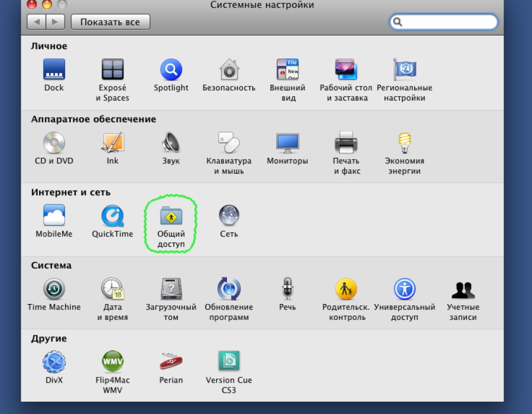This screenshot has height=414, width=532.
Task: Go forward with the right arrow button
Action: (56, 22)
